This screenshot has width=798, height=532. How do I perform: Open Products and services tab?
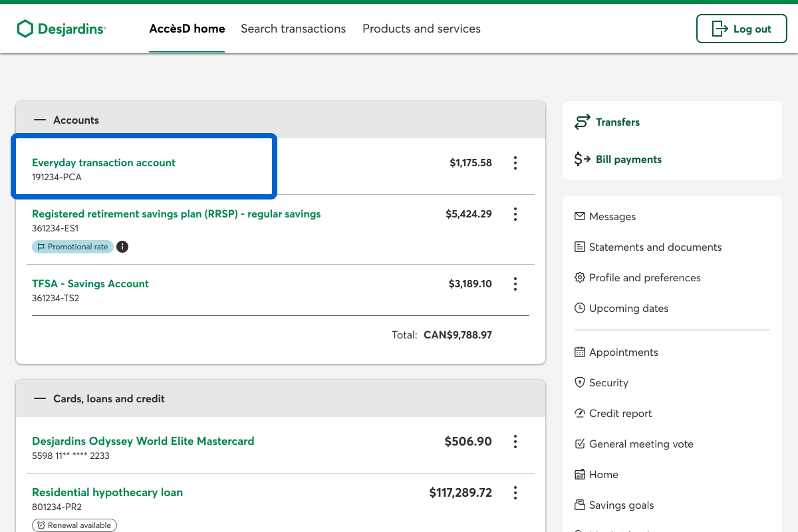(422, 29)
